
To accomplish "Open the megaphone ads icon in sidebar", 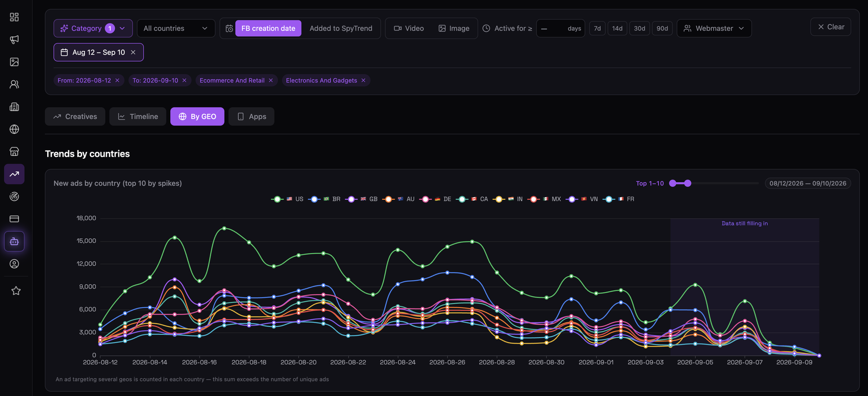I will [x=14, y=40].
